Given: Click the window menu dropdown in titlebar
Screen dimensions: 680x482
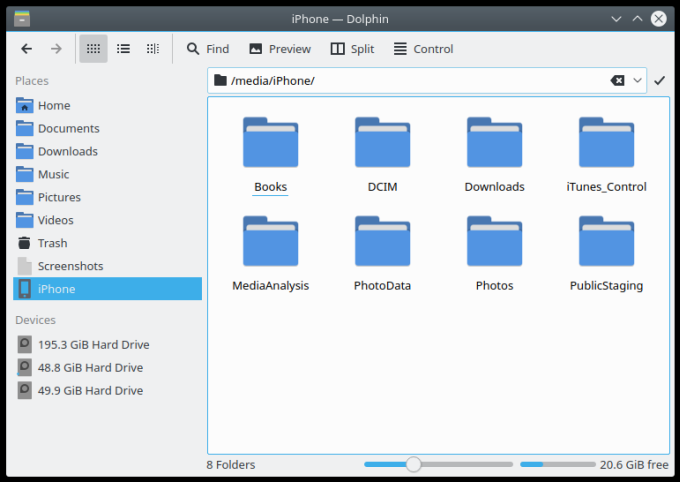Looking at the screenshot, I should [20, 18].
